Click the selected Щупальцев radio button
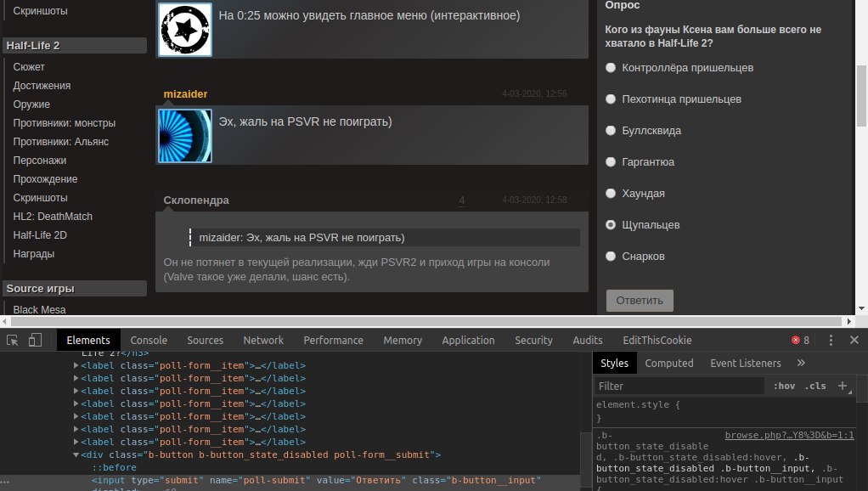 (611, 225)
